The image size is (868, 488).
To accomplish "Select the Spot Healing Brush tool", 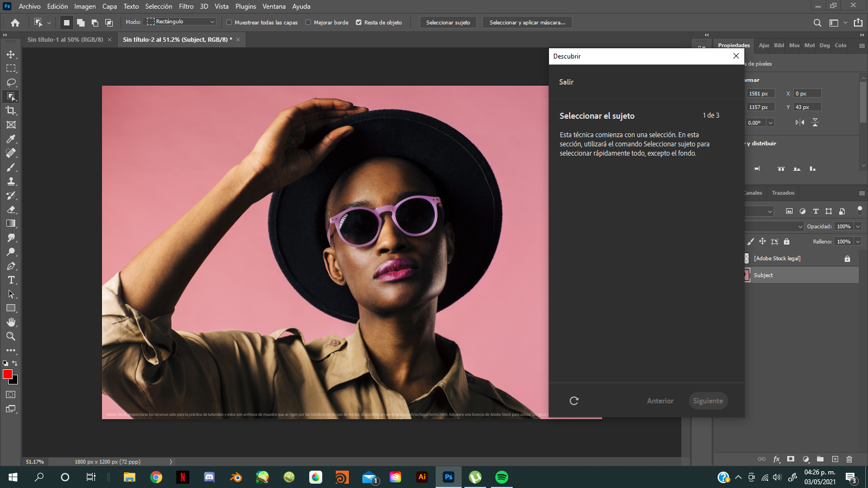I will pyautogui.click(x=11, y=153).
